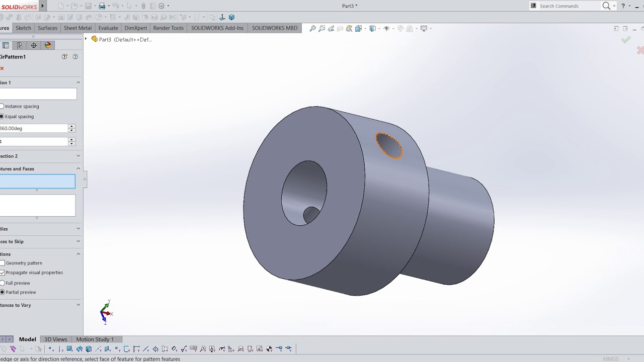
Task: Open the Help dropdown arrow
Action: click(629, 6)
